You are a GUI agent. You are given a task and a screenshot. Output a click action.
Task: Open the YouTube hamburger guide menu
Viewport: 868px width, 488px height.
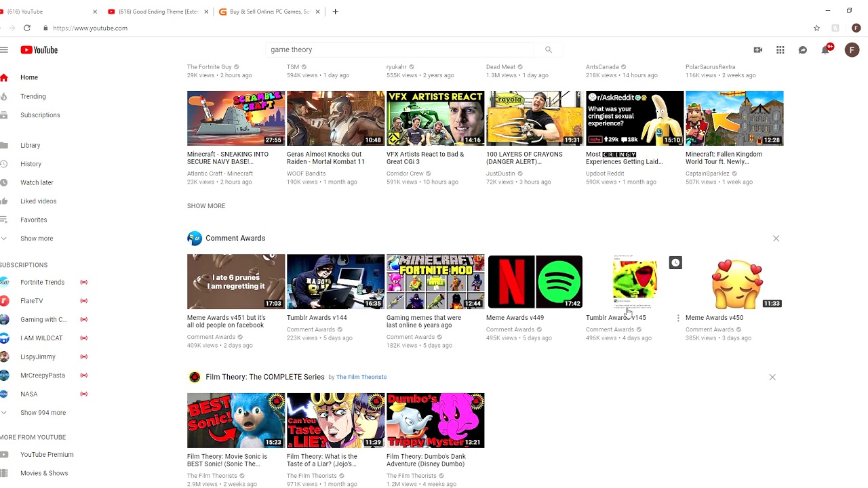click(4, 49)
